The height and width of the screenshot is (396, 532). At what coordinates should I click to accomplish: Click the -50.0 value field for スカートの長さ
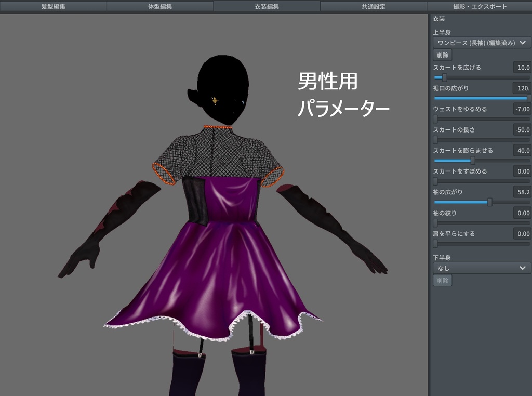523,130
